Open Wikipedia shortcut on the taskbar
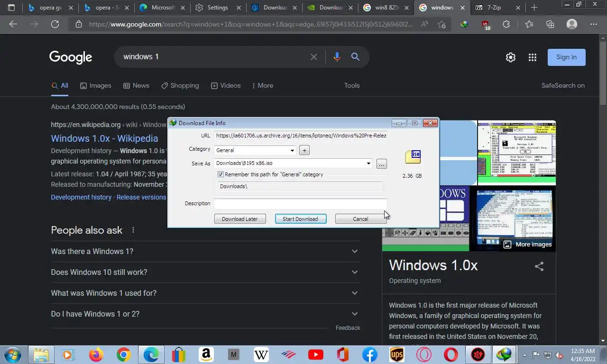Image resolution: width=607 pixels, height=364 pixels. tap(261, 355)
